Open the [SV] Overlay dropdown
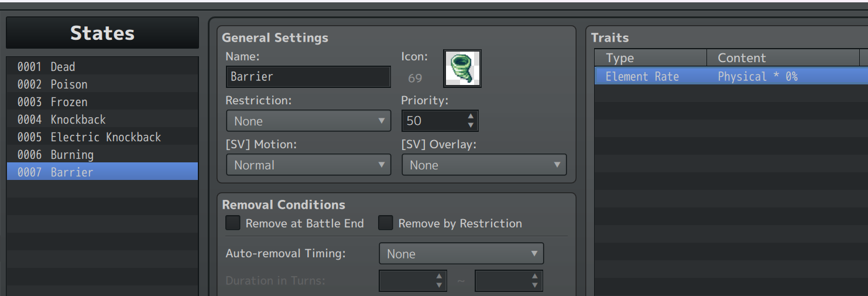 [484, 165]
